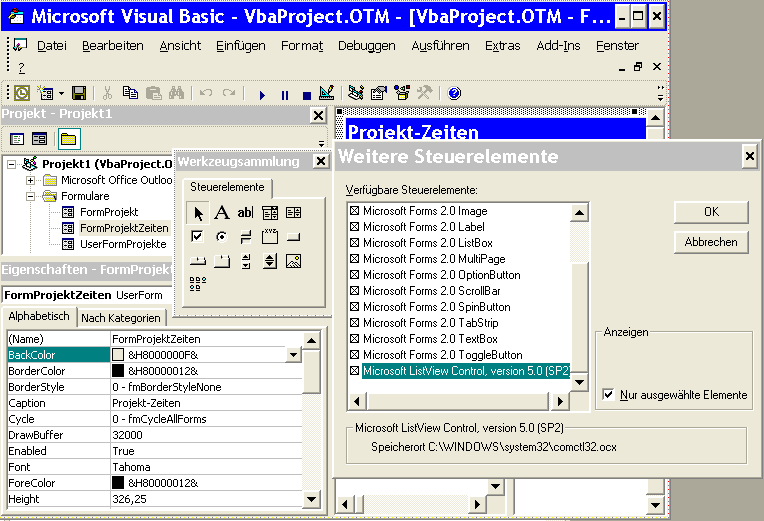Toggle Nur ausgewählte Elemente checkbox

pos(608,395)
